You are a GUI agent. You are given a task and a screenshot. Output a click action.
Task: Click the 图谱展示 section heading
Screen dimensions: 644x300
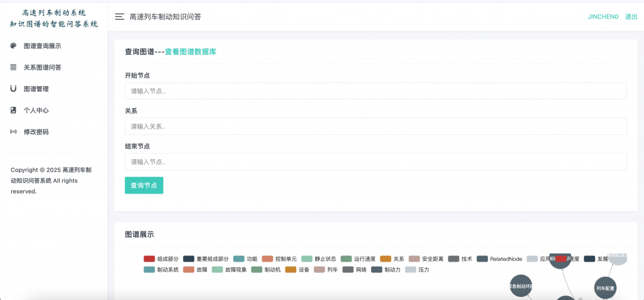pyautogui.click(x=140, y=235)
